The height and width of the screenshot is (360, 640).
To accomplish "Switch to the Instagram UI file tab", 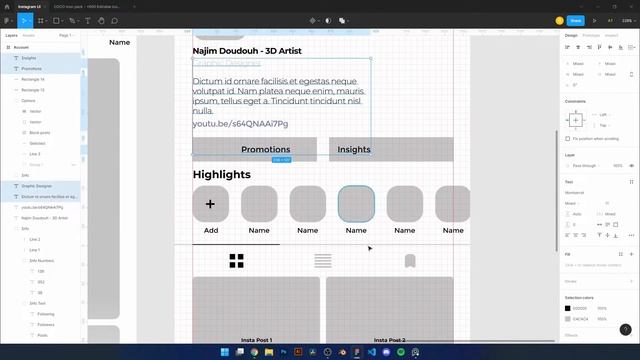I will click(x=29, y=7).
